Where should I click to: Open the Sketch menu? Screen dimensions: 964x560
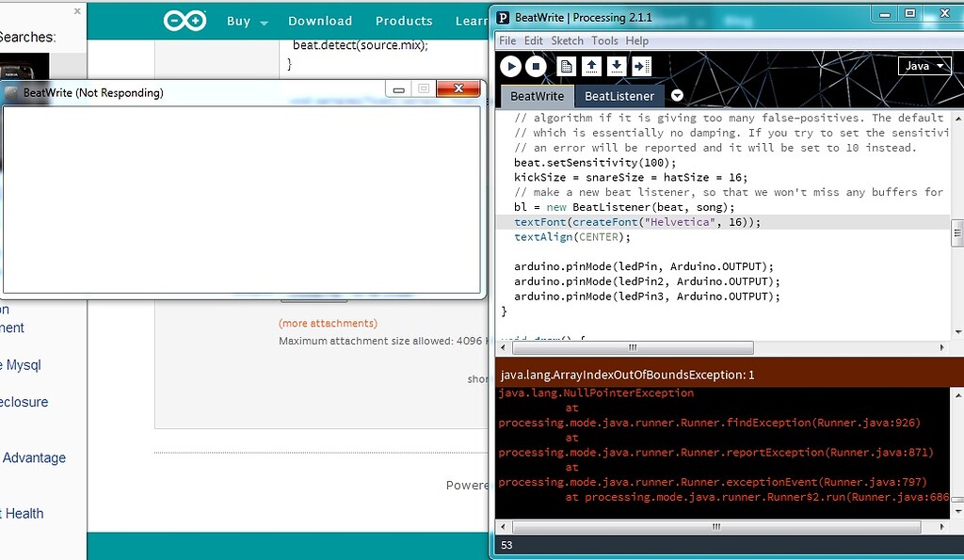pos(567,40)
